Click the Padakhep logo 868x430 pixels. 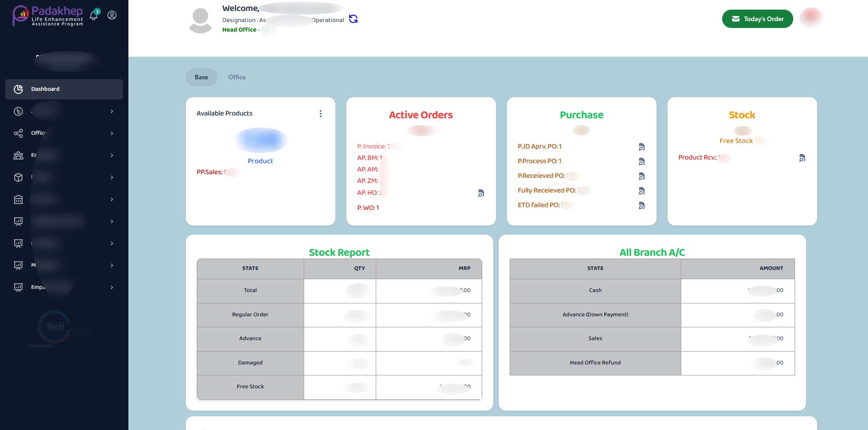tap(48, 16)
